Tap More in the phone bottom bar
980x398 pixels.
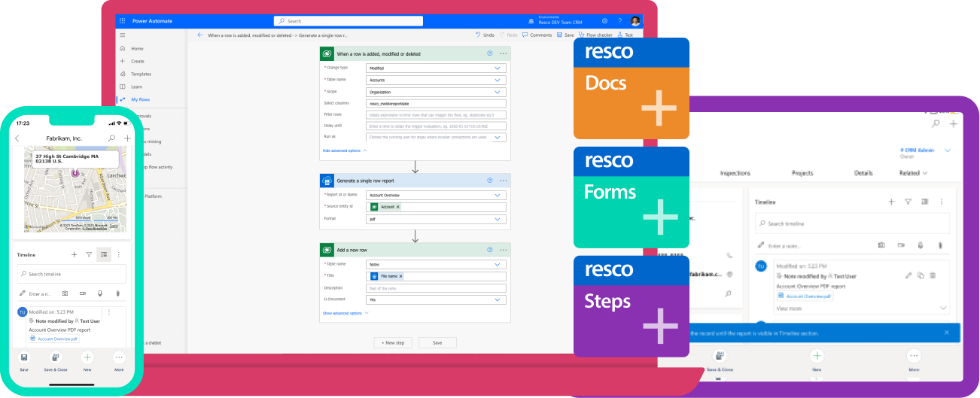pos(119,362)
